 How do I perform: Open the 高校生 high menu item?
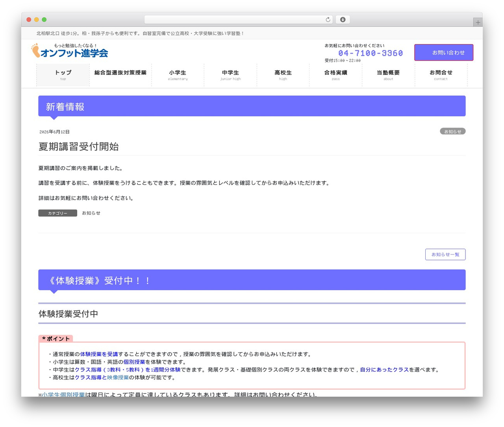[283, 75]
